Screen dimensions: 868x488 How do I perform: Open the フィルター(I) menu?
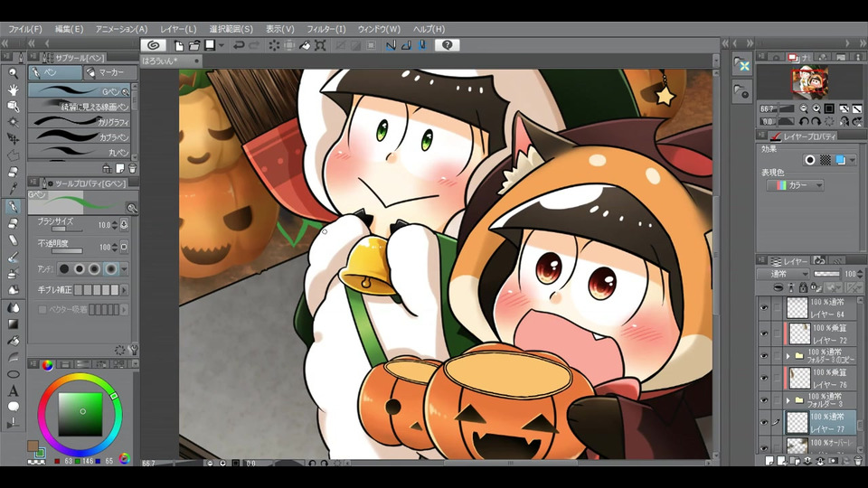pyautogui.click(x=326, y=29)
